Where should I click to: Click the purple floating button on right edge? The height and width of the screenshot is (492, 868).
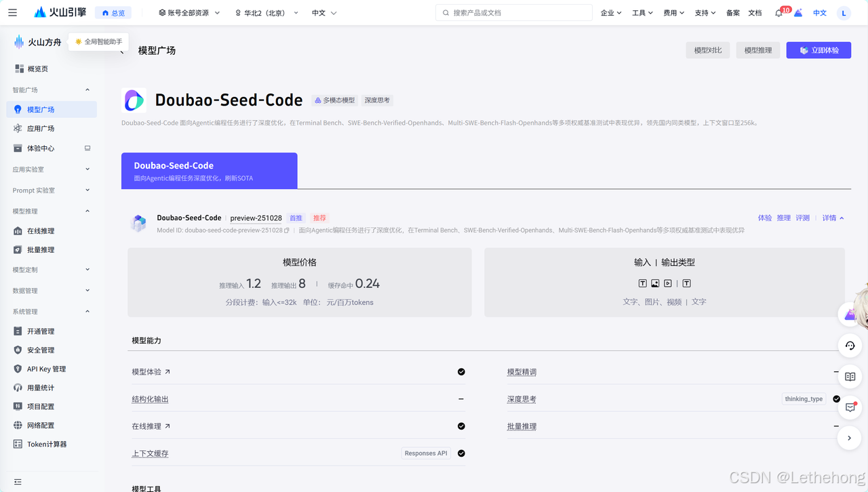click(x=850, y=314)
